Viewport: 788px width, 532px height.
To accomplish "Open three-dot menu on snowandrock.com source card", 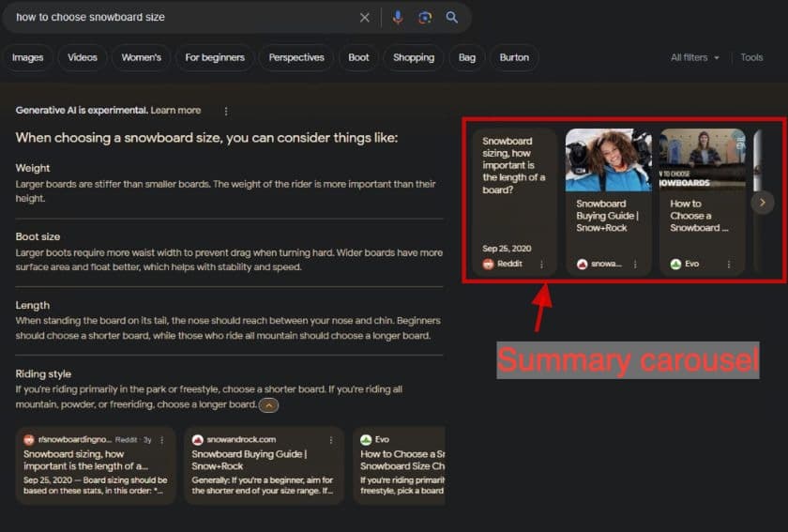I will (x=330, y=439).
